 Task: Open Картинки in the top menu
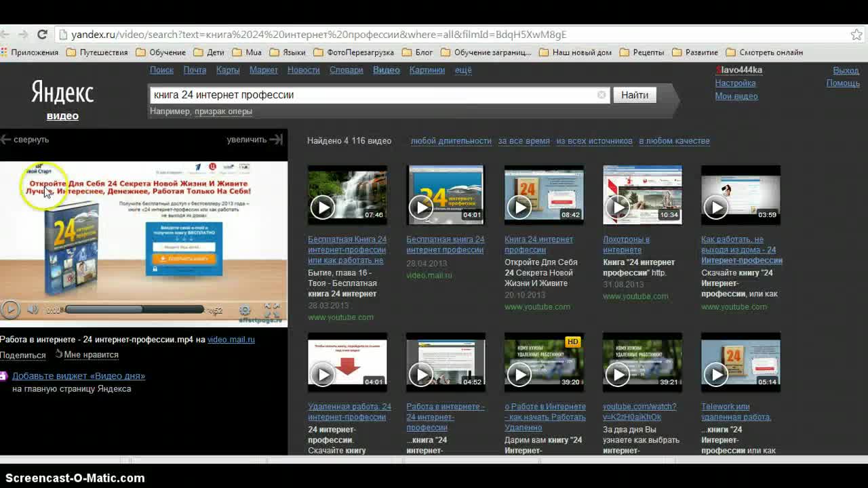[x=427, y=70]
